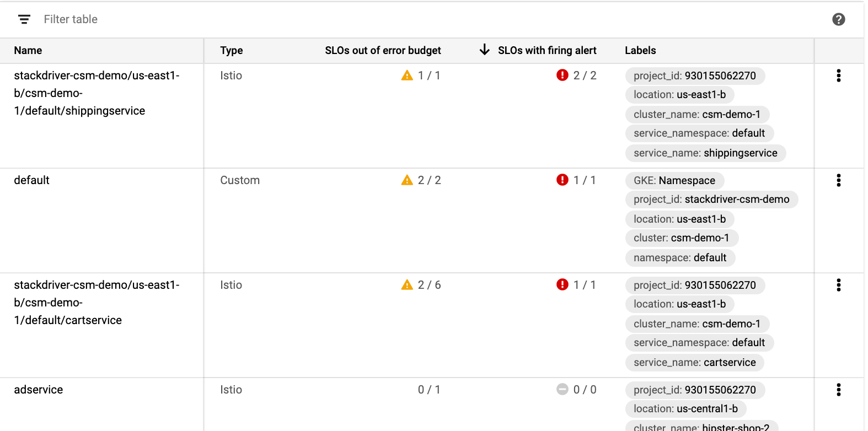Open the default custom service entry
This screenshot has width=868, height=431.
coord(31,180)
